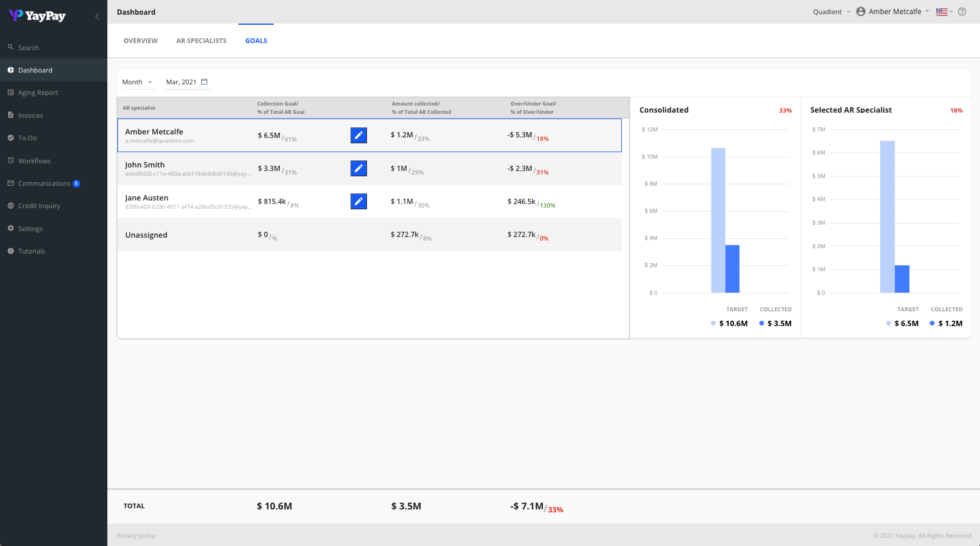Viewport: 980px width, 546px height.
Task: Expand the Quadient company dropdown
Action: point(831,12)
